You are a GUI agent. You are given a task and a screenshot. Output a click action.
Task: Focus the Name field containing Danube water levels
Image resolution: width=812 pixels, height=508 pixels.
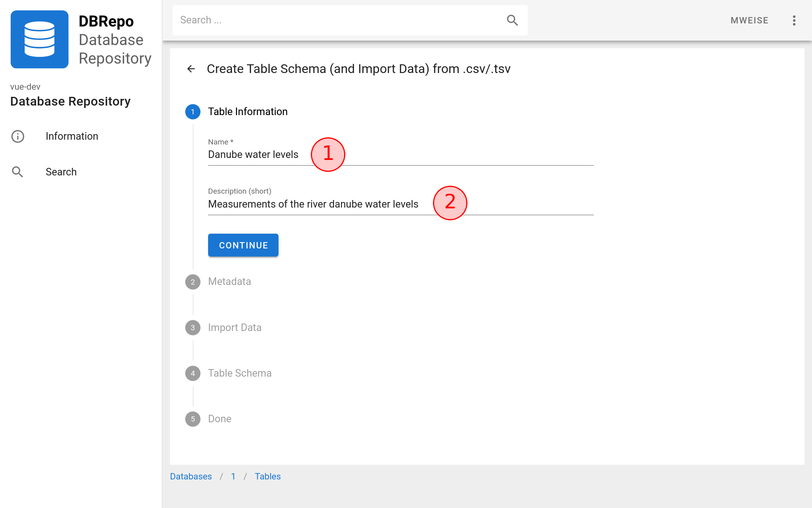click(x=400, y=155)
